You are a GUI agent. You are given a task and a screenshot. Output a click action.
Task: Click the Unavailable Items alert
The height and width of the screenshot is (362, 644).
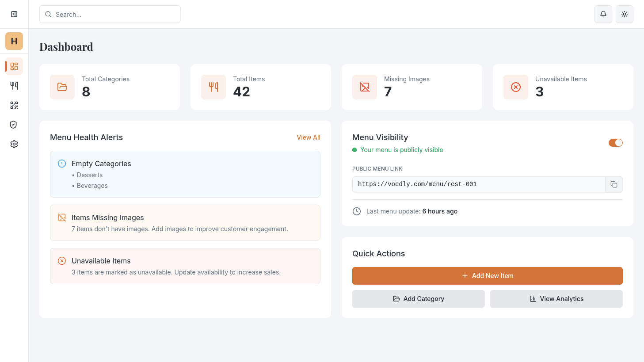pos(185,266)
